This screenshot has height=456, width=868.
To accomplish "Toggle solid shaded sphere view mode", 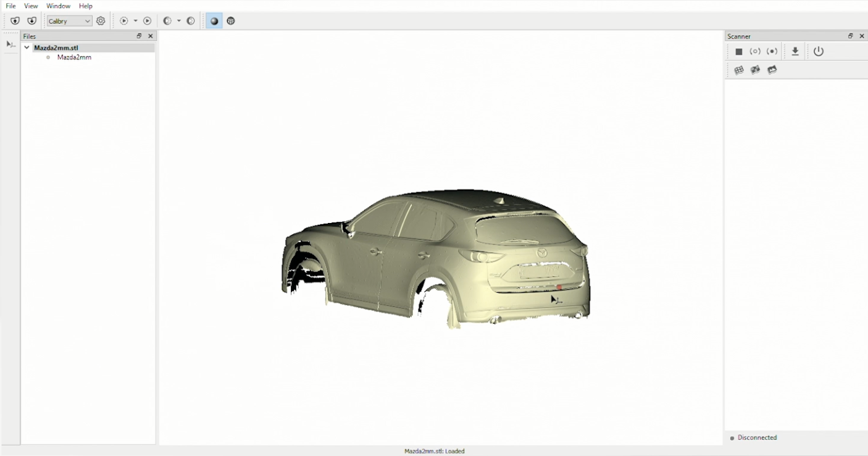I will 214,21.
